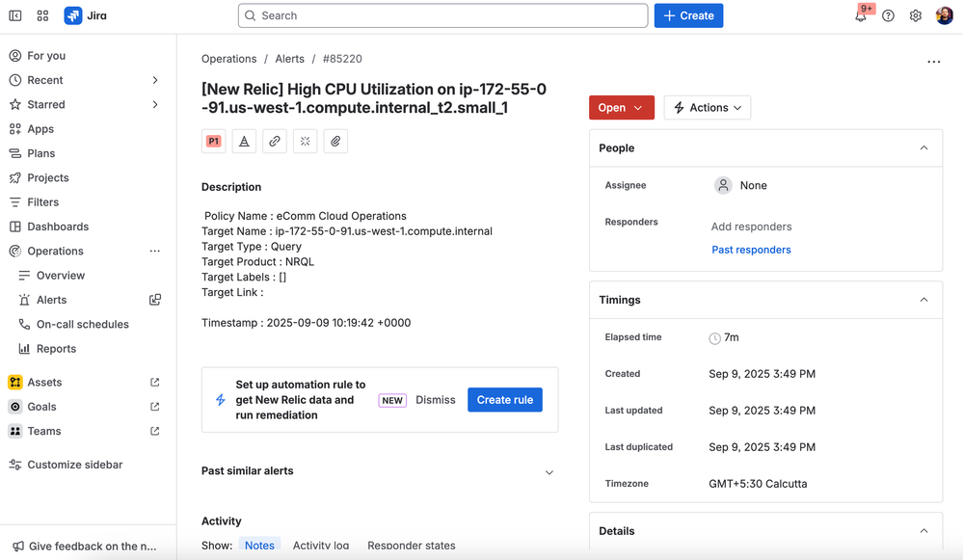This screenshot has width=963, height=560.
Task: Click the sparkle AI icon under the title
Action: (x=306, y=142)
